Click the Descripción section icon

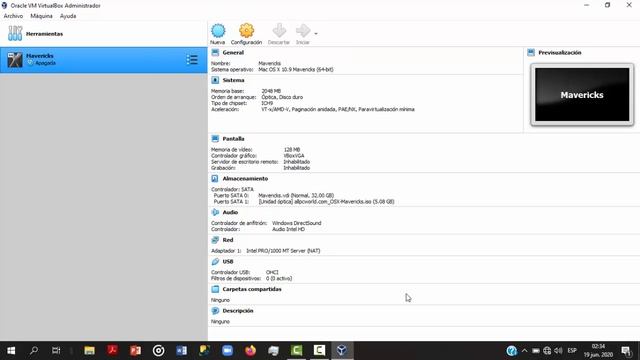tap(215, 311)
